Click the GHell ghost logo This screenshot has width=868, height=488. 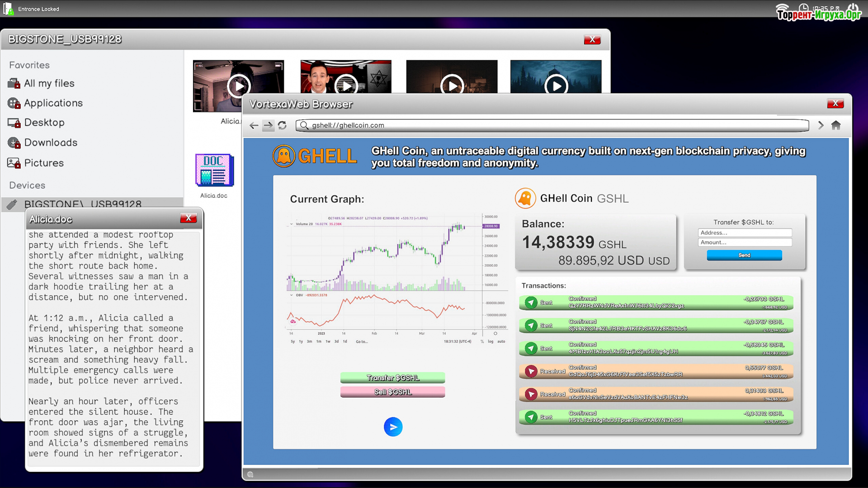(x=284, y=156)
